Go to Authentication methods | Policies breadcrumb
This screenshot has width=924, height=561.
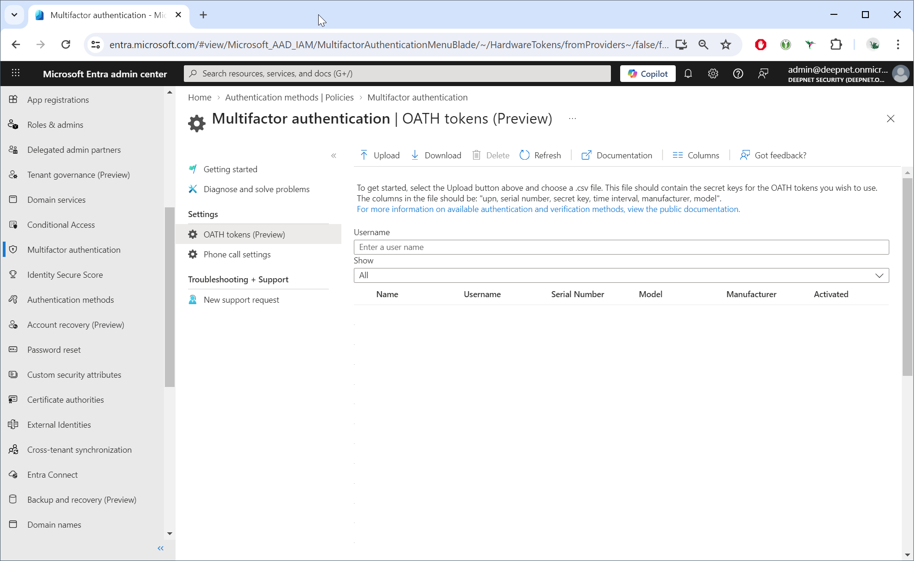point(289,97)
